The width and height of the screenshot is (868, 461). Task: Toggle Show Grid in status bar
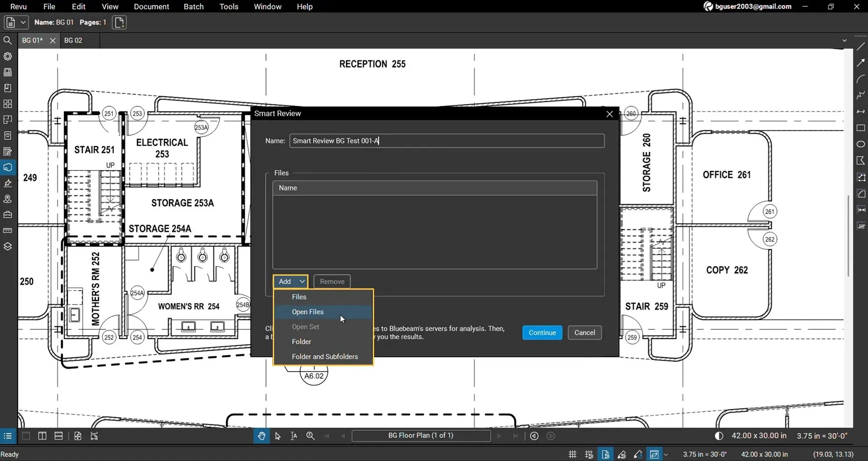(573, 454)
